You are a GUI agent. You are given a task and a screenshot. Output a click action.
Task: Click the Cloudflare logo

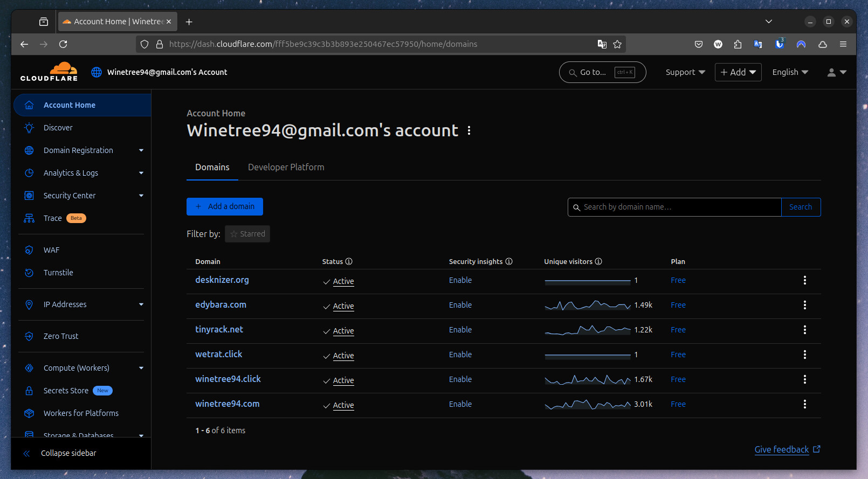coord(49,72)
